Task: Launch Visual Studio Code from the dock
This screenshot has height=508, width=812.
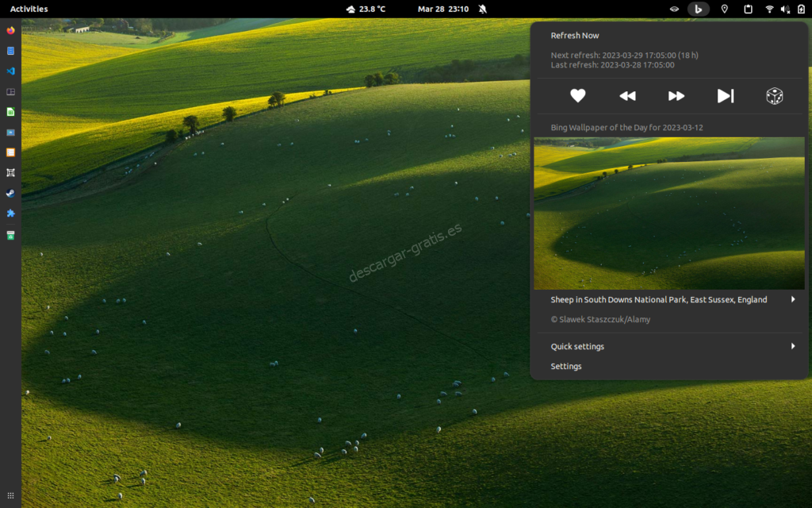Action: (10, 71)
